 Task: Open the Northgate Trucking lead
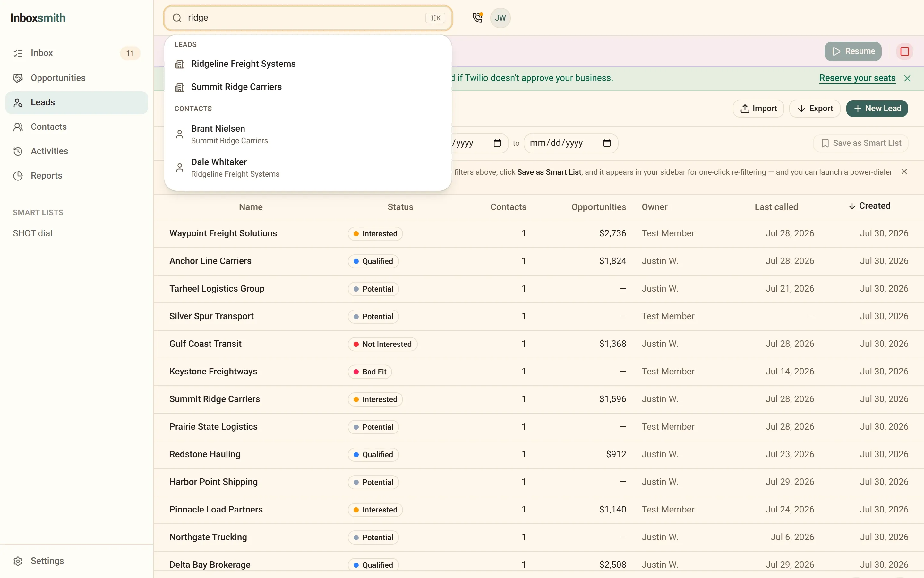[208, 537]
